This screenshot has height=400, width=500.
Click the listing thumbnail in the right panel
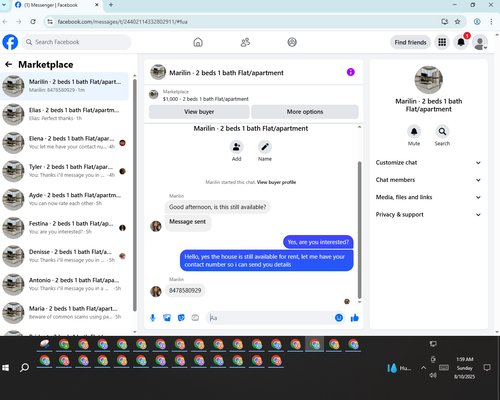[429, 80]
